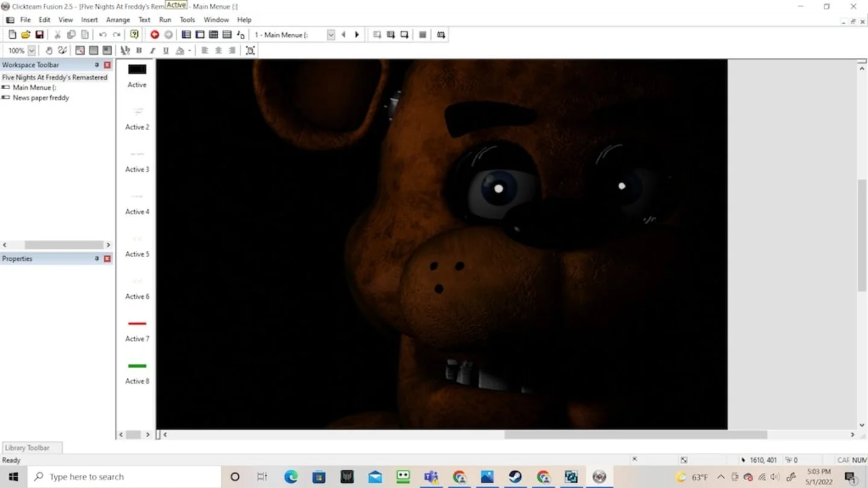The width and height of the screenshot is (868, 488).
Task: Open the Data elements icon
Action: [241, 35]
